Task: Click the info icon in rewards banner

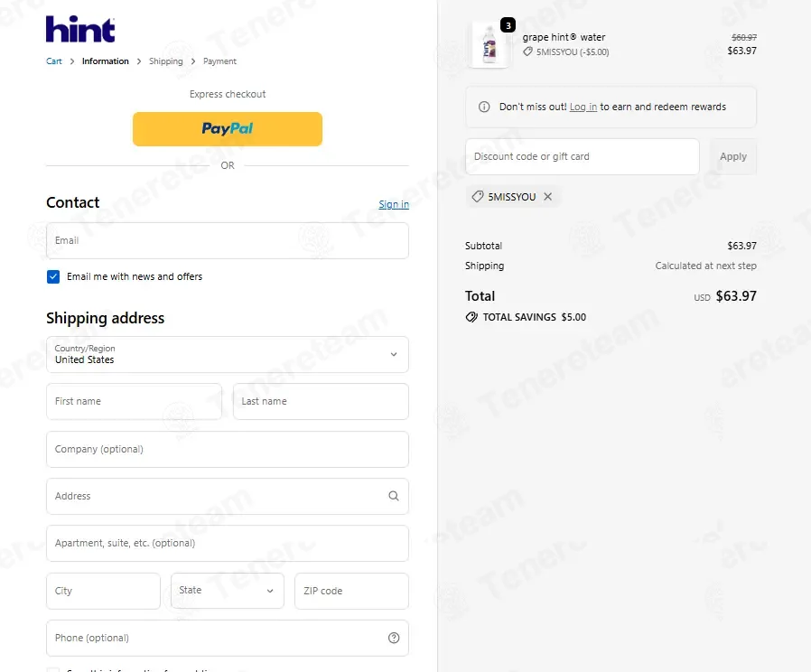Action: coord(484,107)
